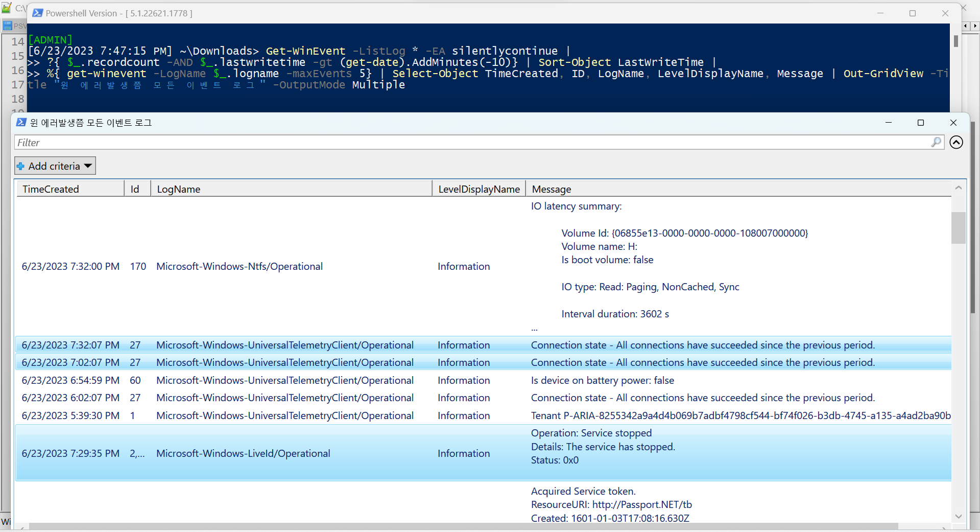Click the Out-GridView command text in console
The image size is (980, 532).
[x=883, y=74]
